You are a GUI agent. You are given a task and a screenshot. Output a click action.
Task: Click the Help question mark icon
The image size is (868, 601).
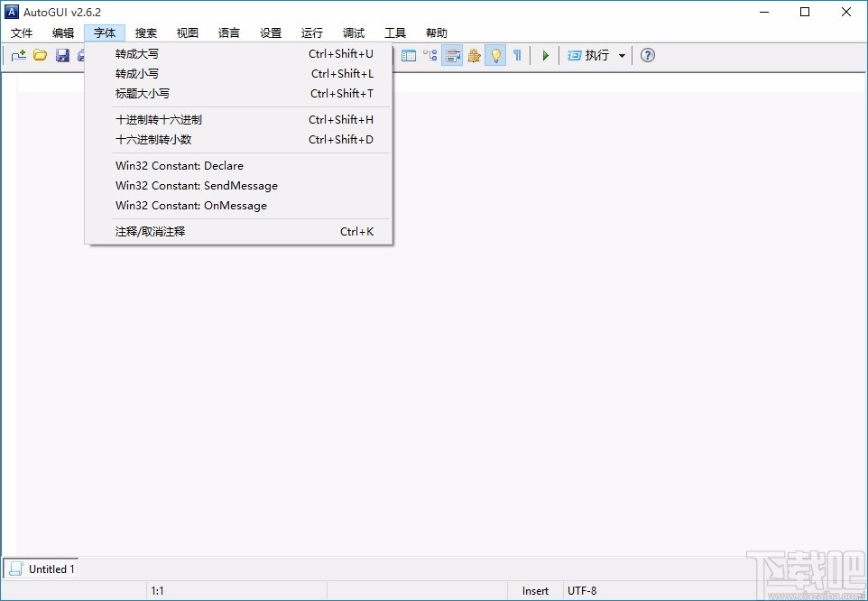[647, 55]
